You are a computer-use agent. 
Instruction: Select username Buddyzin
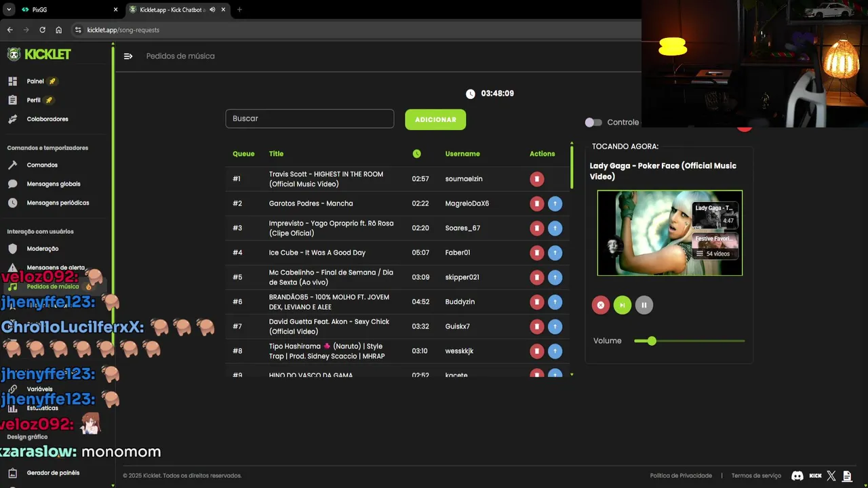(460, 302)
